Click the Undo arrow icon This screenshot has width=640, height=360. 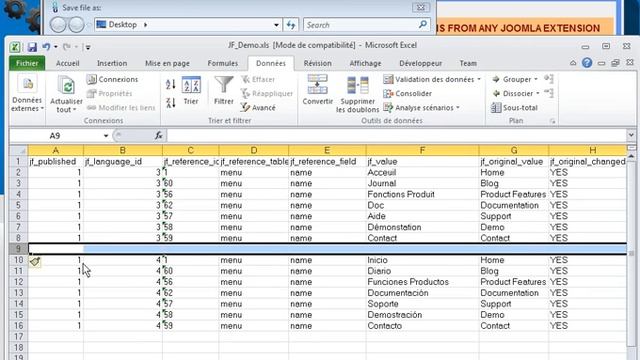(46, 47)
